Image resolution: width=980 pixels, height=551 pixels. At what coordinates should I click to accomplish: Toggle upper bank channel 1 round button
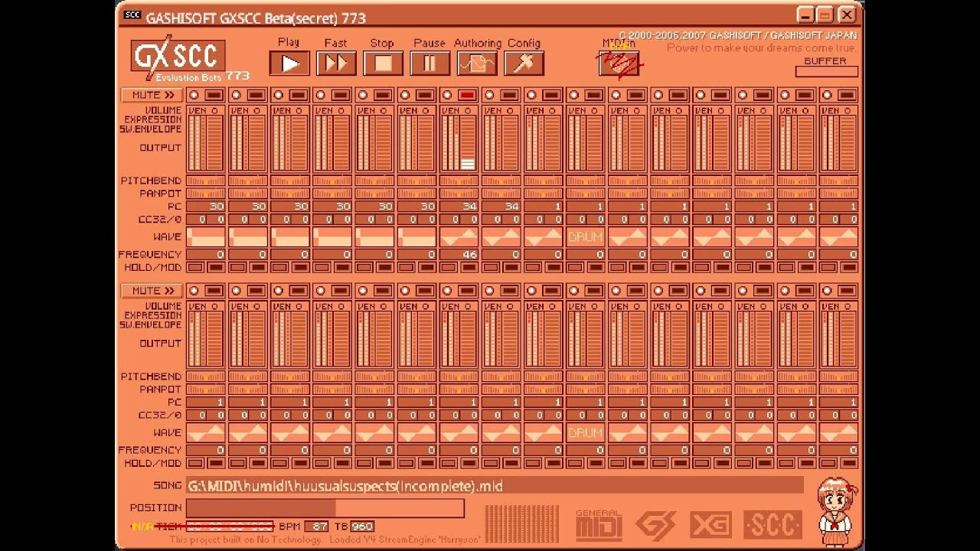pos(194,95)
